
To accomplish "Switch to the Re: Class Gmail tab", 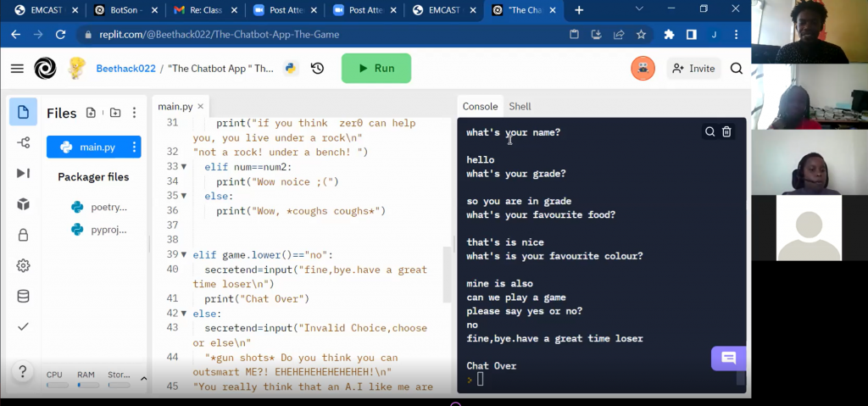I will (204, 10).
